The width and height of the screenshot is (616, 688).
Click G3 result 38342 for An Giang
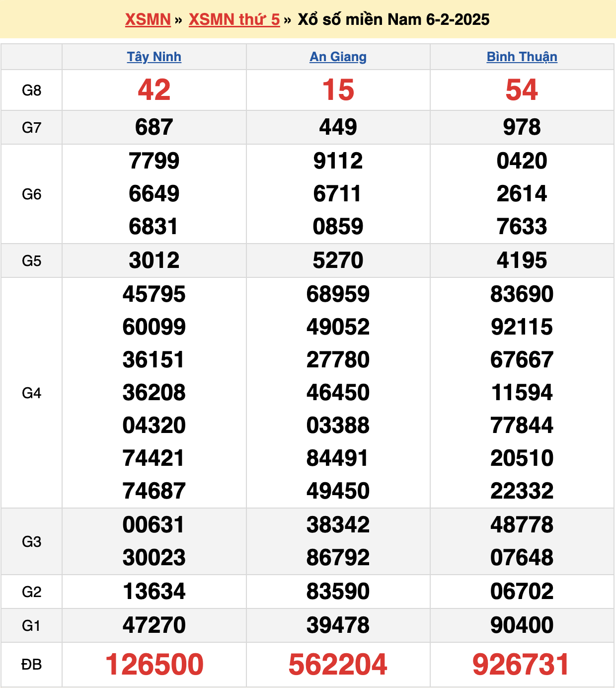coord(338,525)
